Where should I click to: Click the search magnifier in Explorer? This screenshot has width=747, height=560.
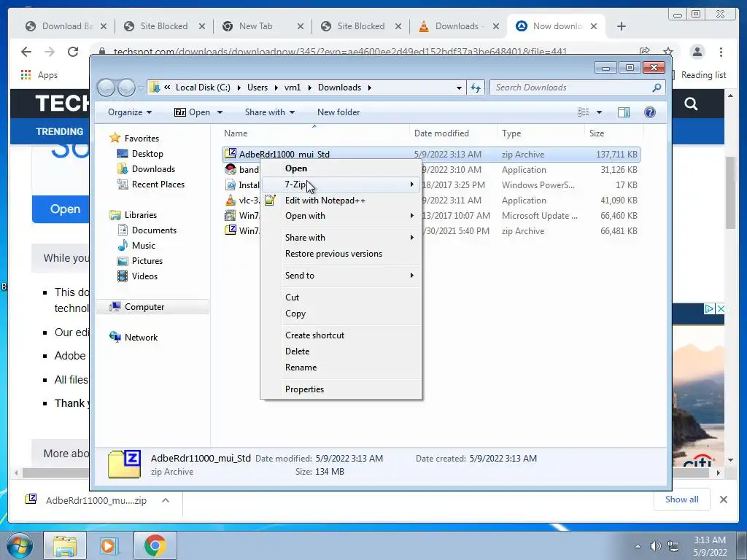coord(657,87)
